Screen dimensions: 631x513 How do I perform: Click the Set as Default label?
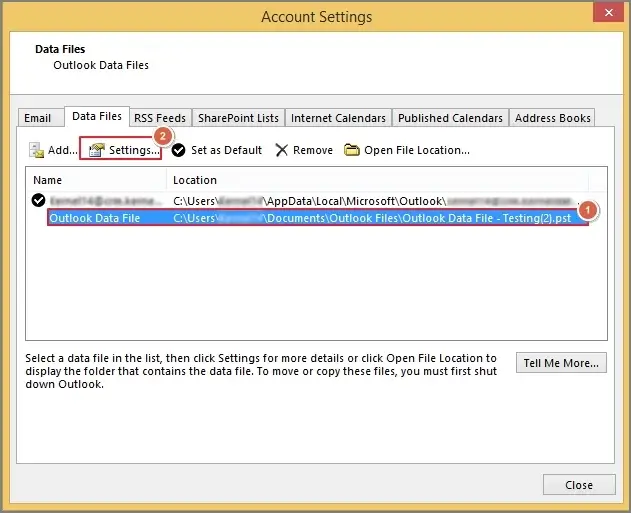tap(227, 150)
